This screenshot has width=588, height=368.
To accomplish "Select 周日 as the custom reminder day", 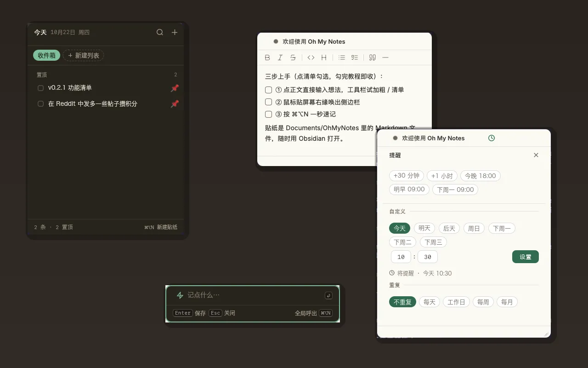I will coord(474,228).
